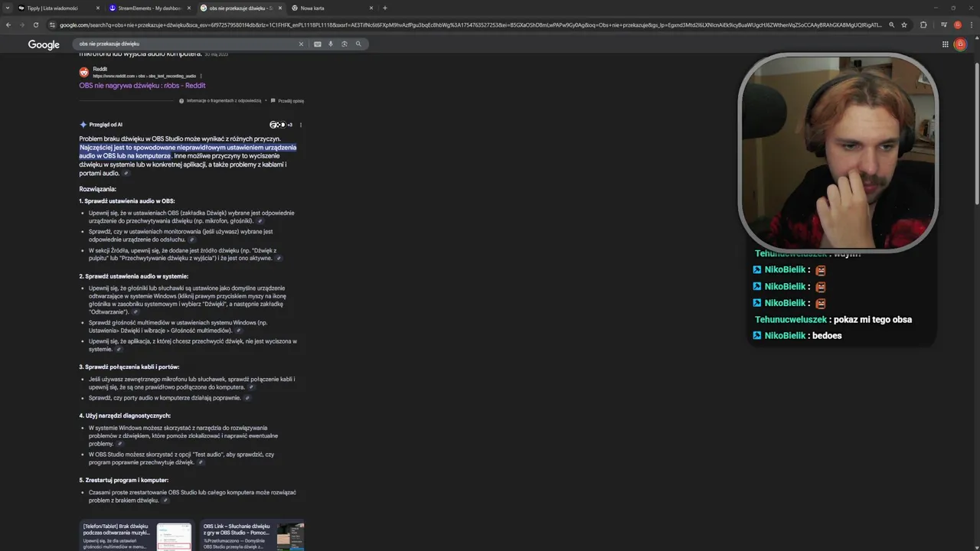This screenshot has width=980, height=551.
Task: Click '4. Użyj narzędzi diagnostycznych:' heading
Action: pos(125,416)
